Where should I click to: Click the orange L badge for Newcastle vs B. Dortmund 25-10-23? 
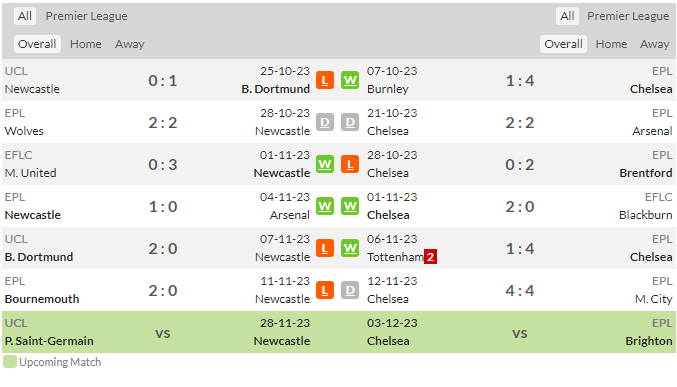(x=325, y=80)
